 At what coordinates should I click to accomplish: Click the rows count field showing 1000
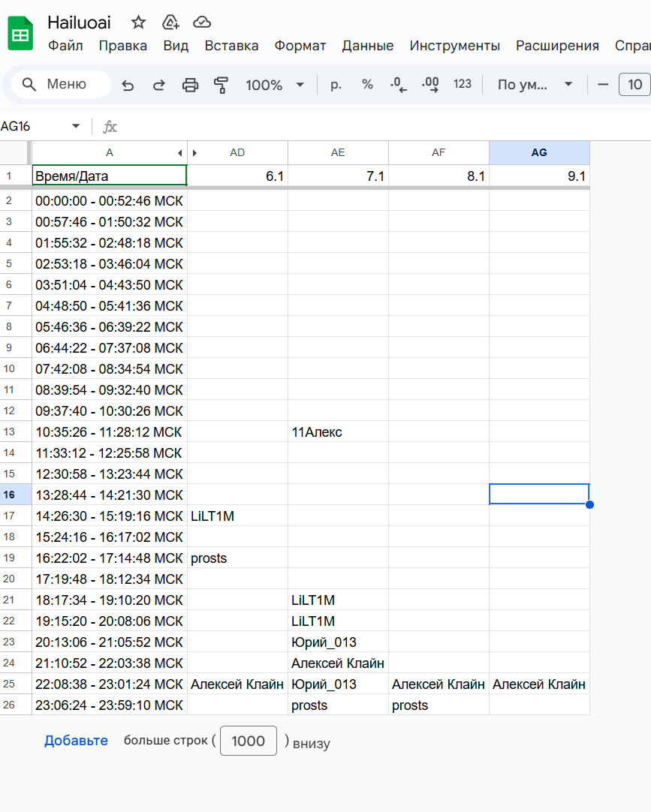tap(248, 741)
